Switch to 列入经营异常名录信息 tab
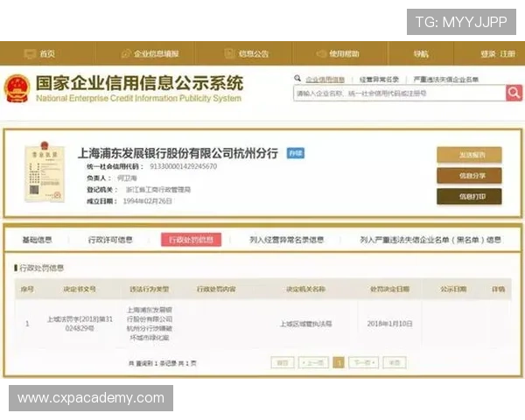 [287, 240]
